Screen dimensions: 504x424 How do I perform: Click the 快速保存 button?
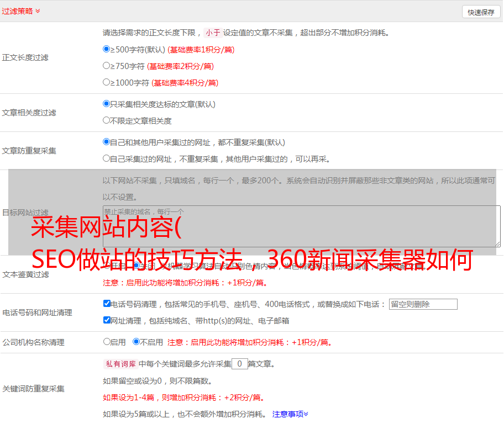(481, 12)
